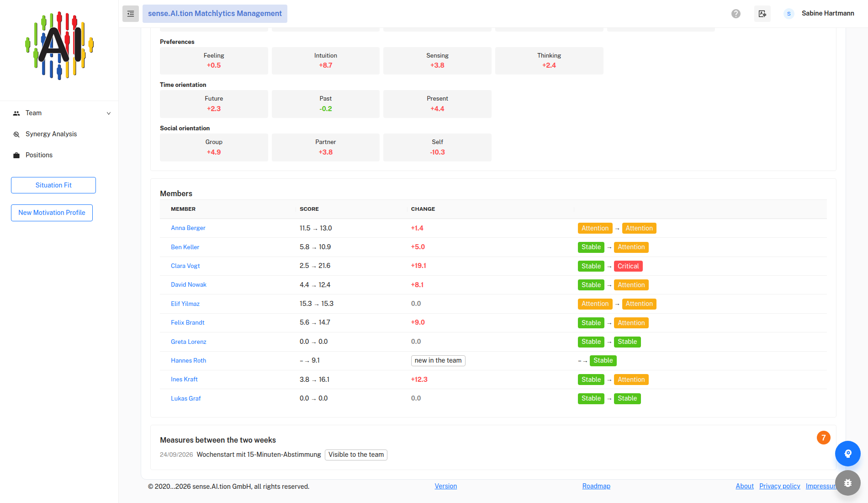The height and width of the screenshot is (503, 868).
Task: Open Positions in the sidebar
Action: (39, 155)
